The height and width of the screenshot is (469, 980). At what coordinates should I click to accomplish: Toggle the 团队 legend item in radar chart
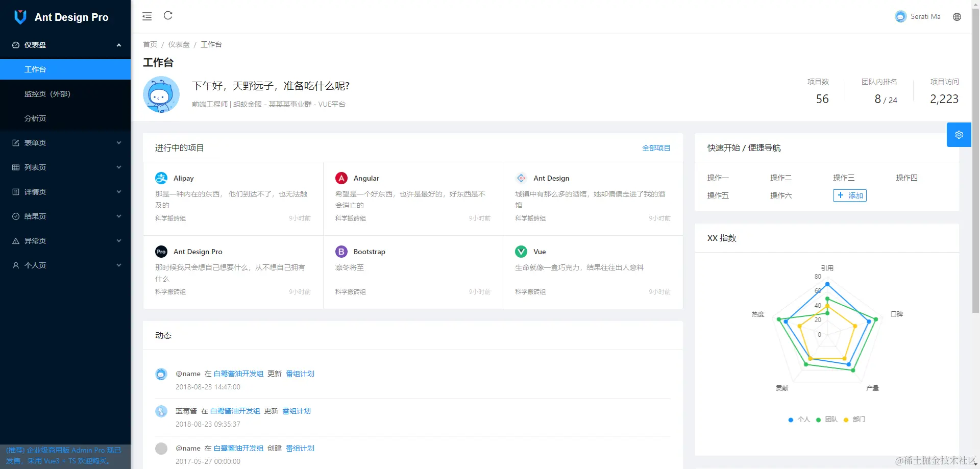(x=827, y=419)
